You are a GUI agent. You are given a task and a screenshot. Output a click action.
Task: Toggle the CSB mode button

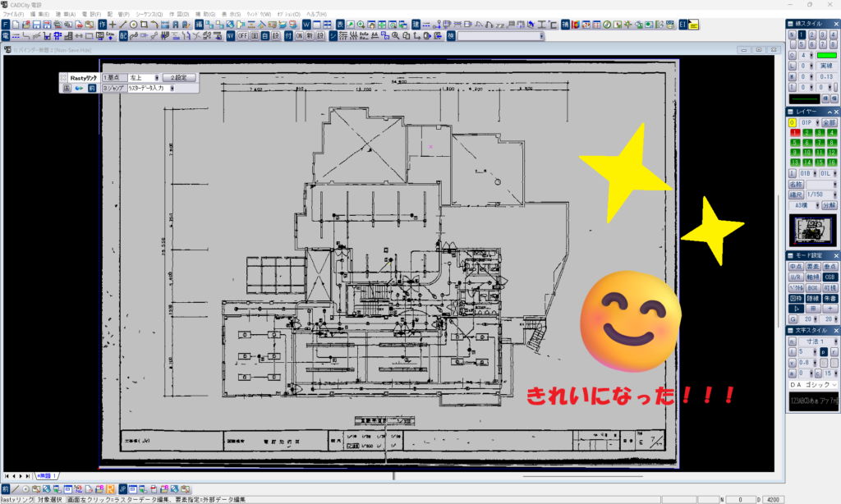830,277
